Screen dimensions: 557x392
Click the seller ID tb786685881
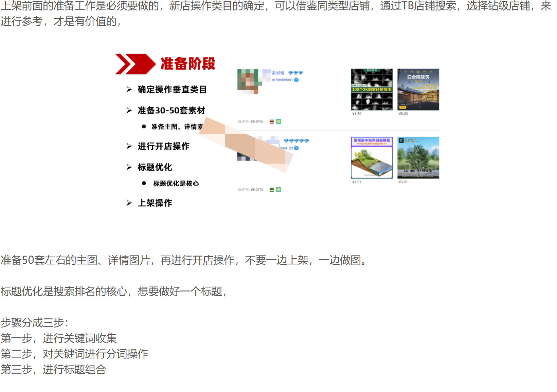click(283, 80)
